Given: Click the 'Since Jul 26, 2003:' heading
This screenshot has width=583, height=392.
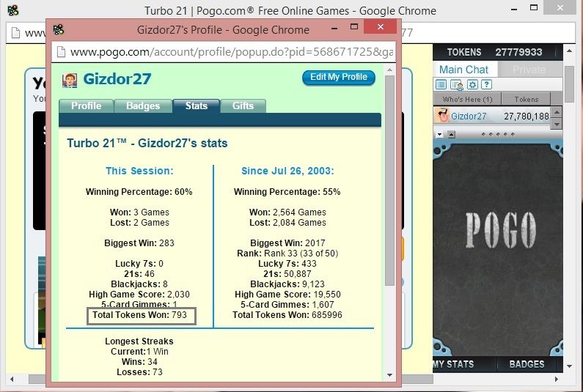Looking at the screenshot, I should (287, 171).
